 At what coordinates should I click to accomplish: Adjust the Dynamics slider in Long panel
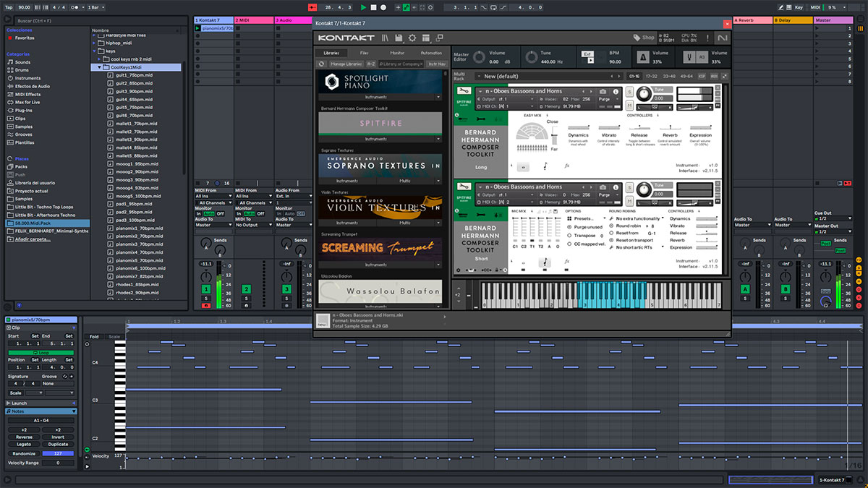(578, 127)
